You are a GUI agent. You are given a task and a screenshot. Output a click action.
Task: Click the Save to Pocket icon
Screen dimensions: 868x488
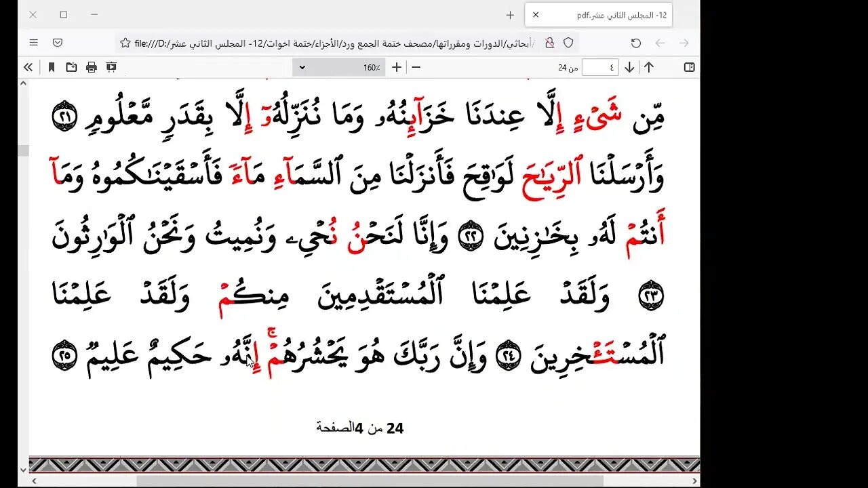pyautogui.click(x=58, y=43)
